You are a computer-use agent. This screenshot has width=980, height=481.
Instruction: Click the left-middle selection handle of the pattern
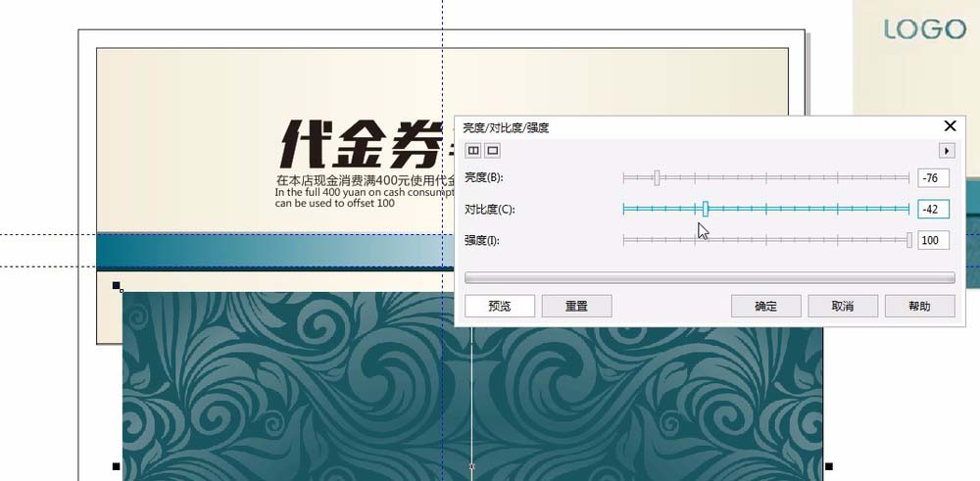point(117,466)
